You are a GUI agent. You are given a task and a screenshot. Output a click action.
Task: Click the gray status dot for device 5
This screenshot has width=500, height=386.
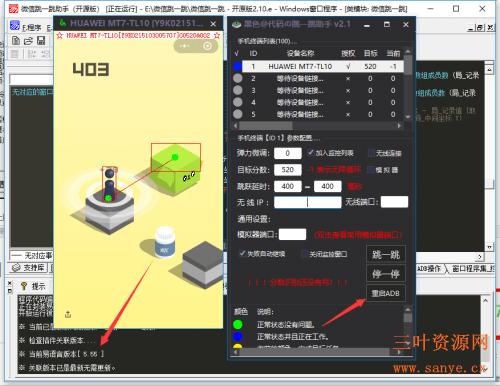tap(237, 114)
